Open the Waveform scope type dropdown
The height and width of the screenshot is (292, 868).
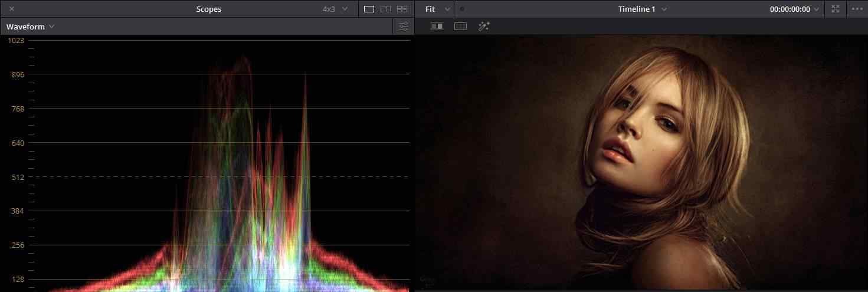30,27
